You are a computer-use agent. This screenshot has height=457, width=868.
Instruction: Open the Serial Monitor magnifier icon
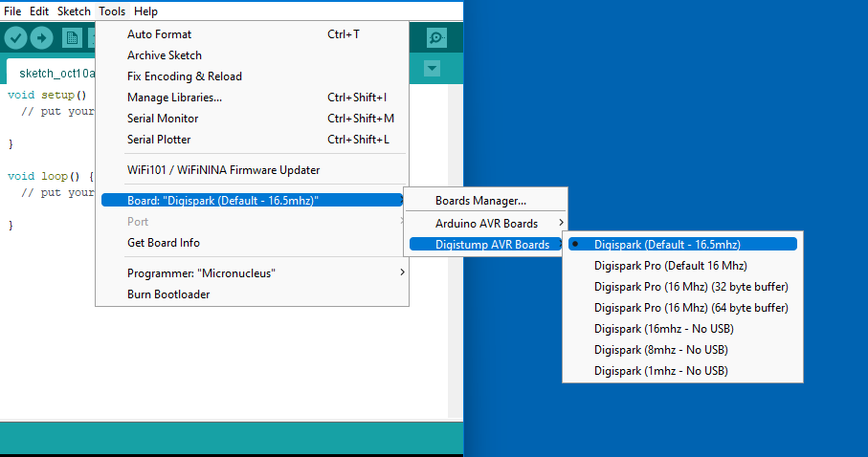click(436, 37)
